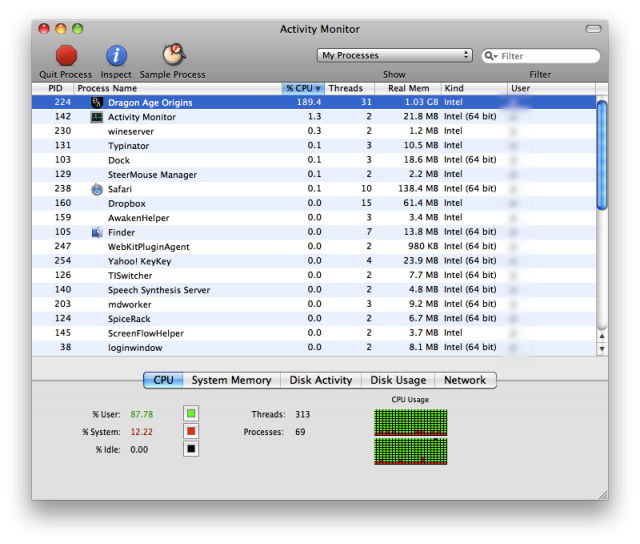This screenshot has width=640, height=544.
Task: Sort by Process Name column header
Action: (178, 88)
